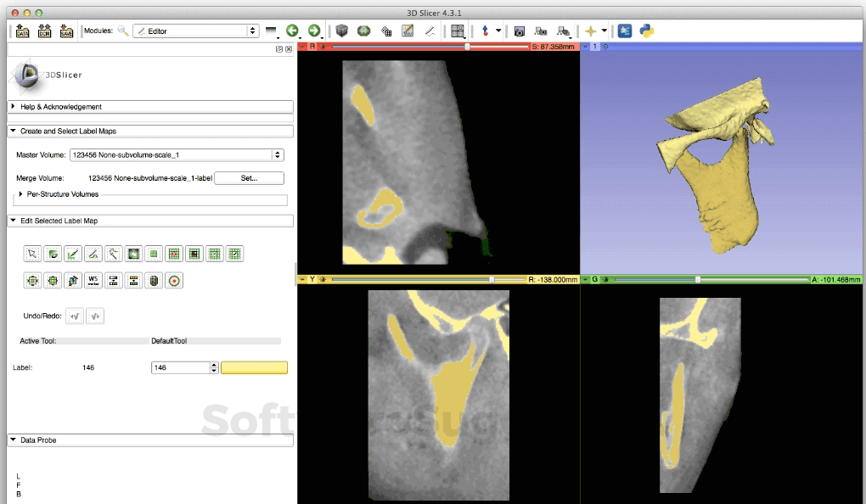Select the Draw effect tool
This screenshot has width=866, height=504.
tap(93, 253)
